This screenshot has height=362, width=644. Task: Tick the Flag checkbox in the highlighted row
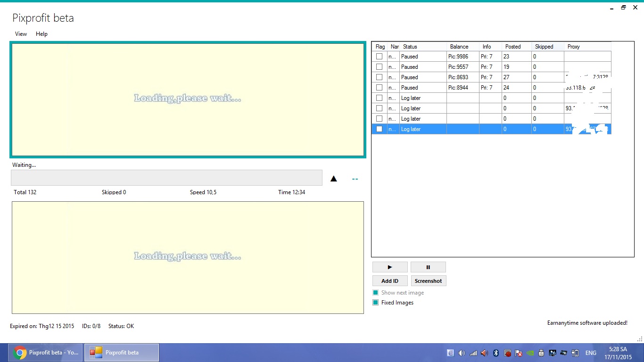tap(379, 129)
